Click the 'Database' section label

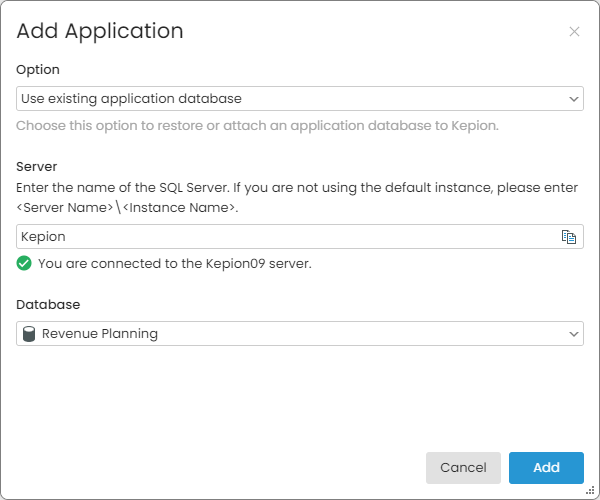point(48,305)
